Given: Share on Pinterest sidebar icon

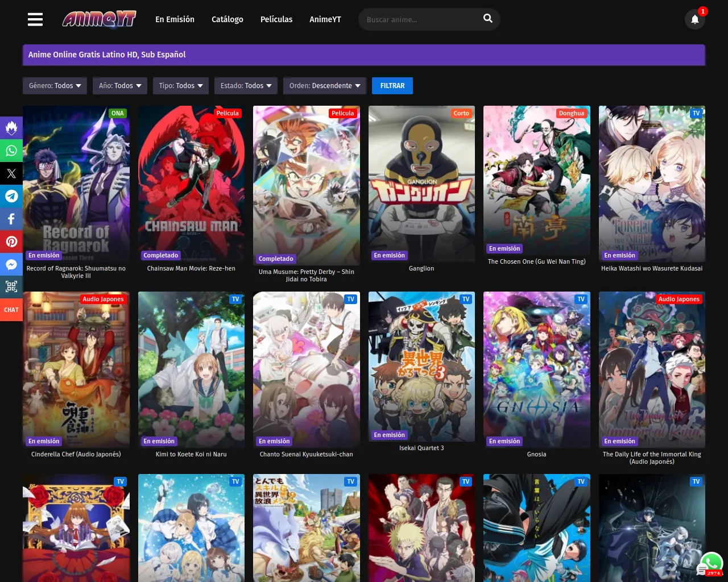Looking at the screenshot, I should click(x=11, y=242).
